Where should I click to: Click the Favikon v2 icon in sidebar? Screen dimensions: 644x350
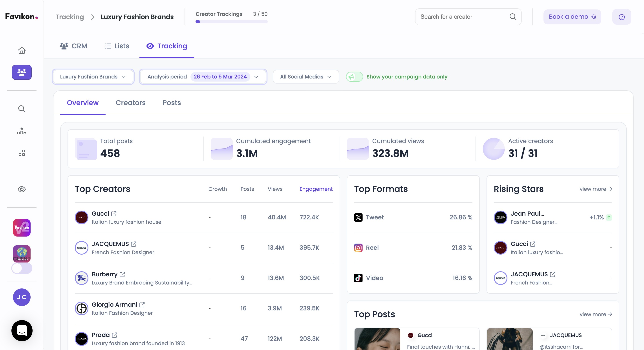coord(22,228)
